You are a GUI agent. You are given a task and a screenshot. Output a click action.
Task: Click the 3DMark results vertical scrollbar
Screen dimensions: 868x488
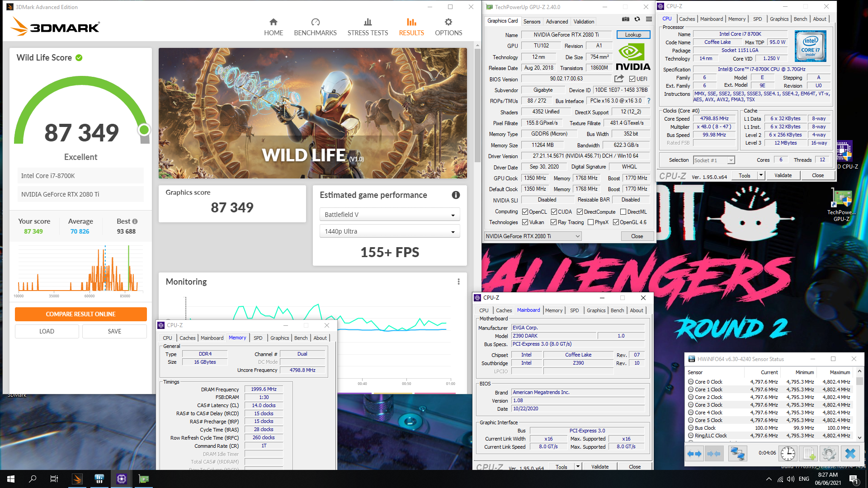(477, 106)
